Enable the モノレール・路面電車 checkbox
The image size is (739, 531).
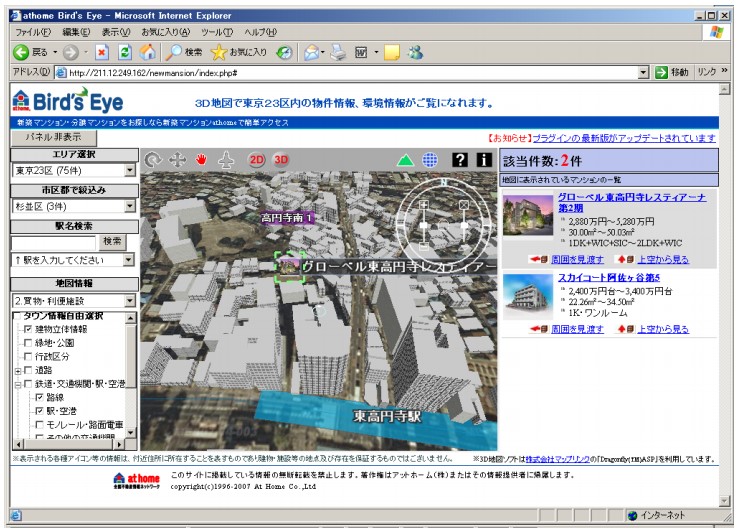pyautogui.click(x=40, y=425)
